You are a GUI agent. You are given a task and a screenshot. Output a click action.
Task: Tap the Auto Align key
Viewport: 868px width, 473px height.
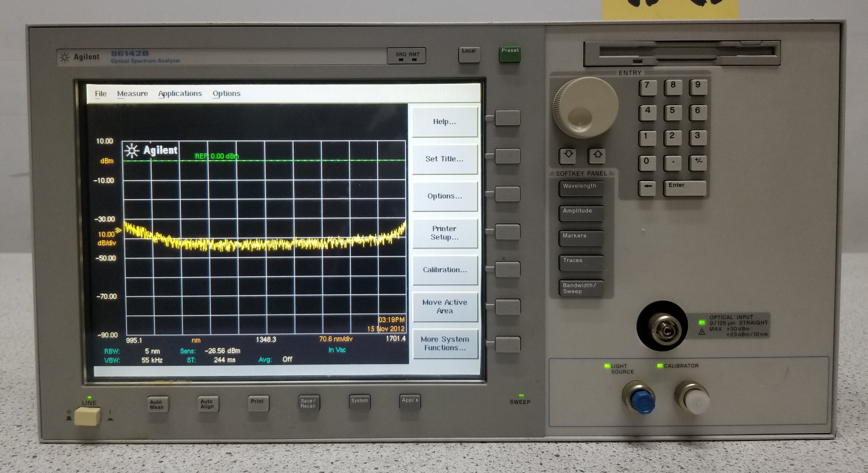pos(208,404)
